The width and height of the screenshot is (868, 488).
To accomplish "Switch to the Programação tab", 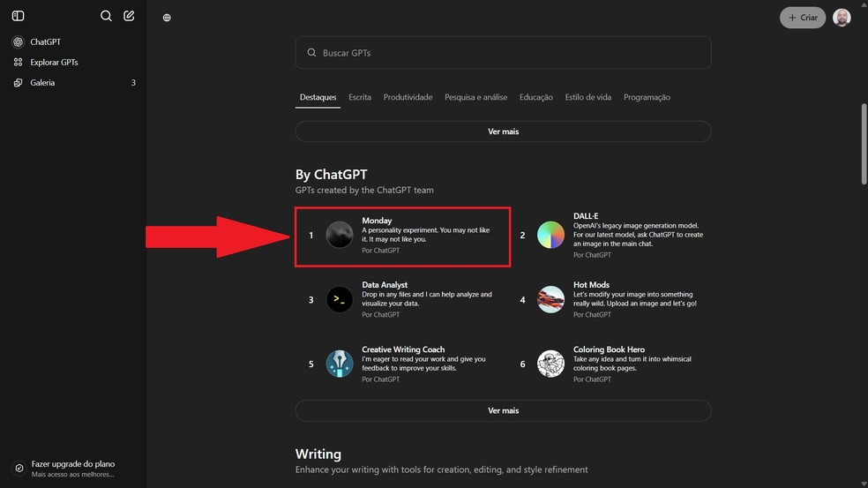I will coord(647,97).
